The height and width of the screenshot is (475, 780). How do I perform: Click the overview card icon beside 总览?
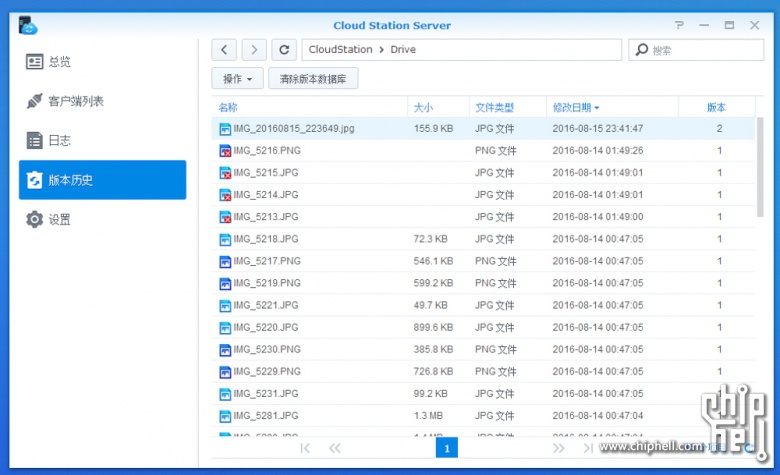34,62
